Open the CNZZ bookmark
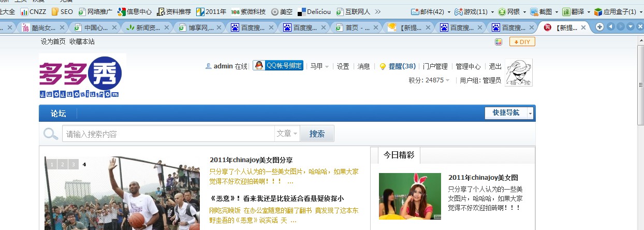The height and width of the screenshot is (230, 644). [32, 11]
